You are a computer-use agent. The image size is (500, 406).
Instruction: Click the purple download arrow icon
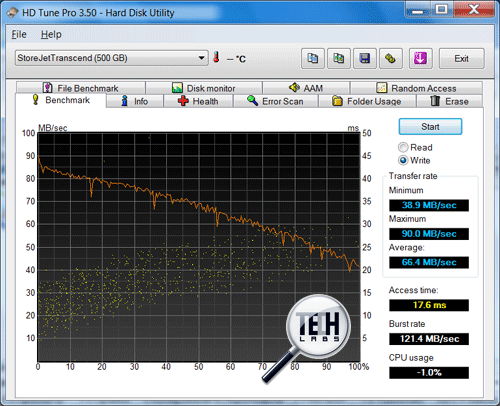[x=421, y=58]
